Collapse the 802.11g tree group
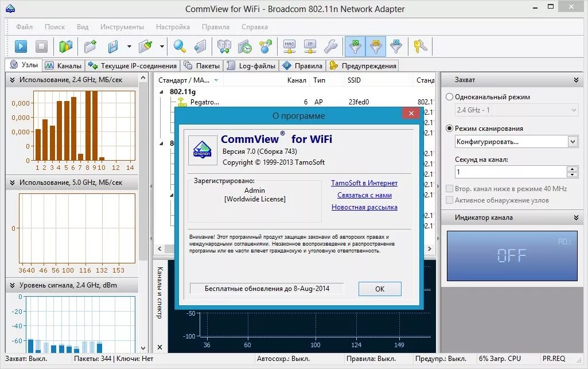Screen dimensions: 588x369 [x=161, y=92]
